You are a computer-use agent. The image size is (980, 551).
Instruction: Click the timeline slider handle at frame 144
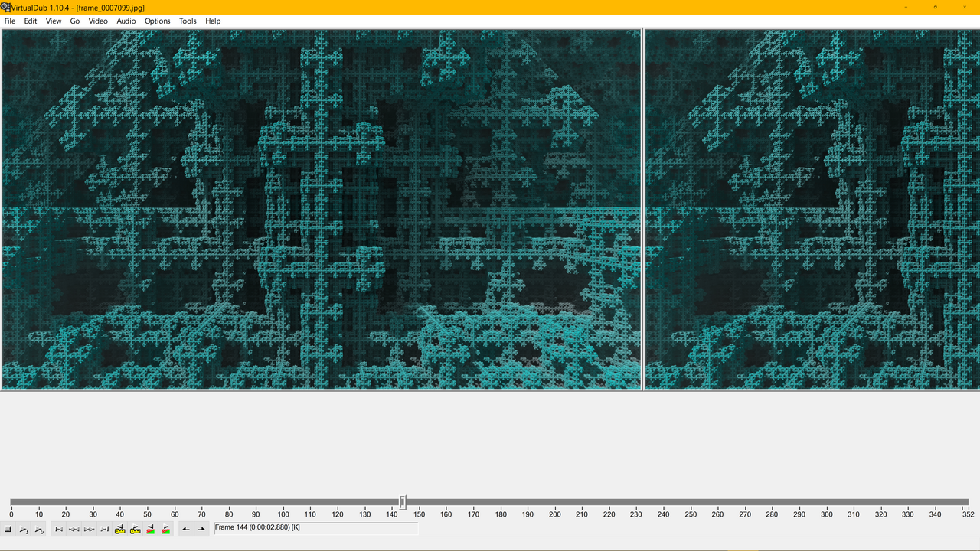pyautogui.click(x=403, y=502)
